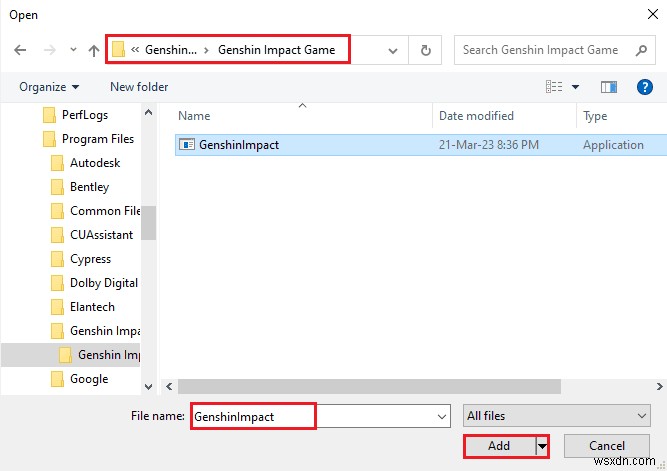
Task: Toggle the preview pane
Action: point(609,87)
